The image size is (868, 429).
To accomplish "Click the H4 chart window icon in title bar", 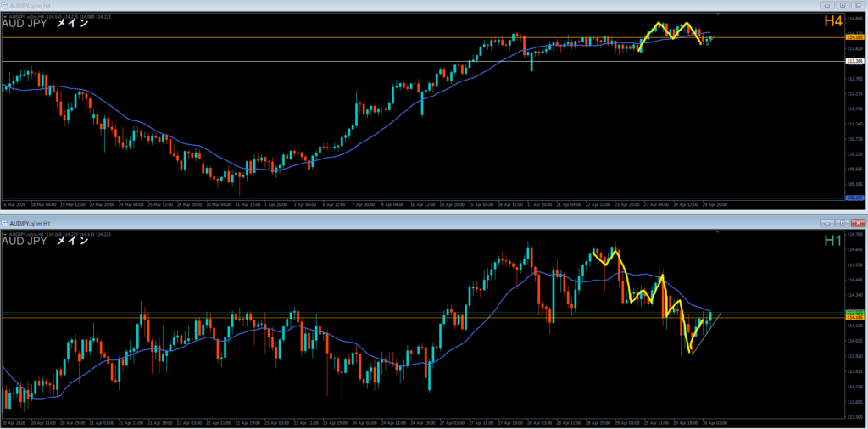I will coord(5,5).
